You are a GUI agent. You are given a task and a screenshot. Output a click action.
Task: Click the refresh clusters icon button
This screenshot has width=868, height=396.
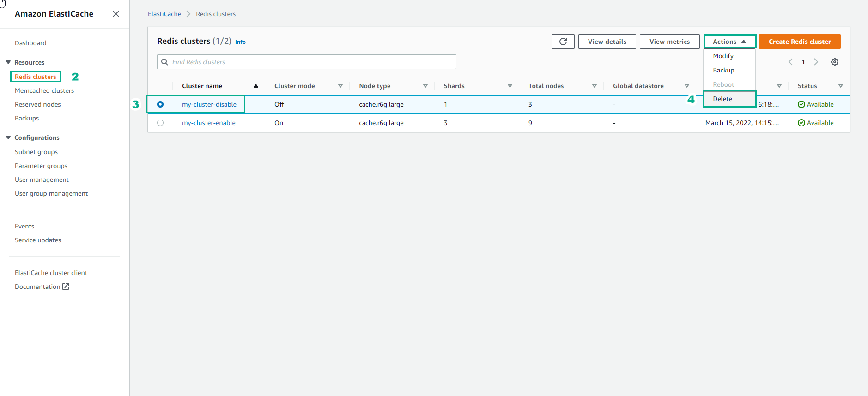pyautogui.click(x=563, y=42)
